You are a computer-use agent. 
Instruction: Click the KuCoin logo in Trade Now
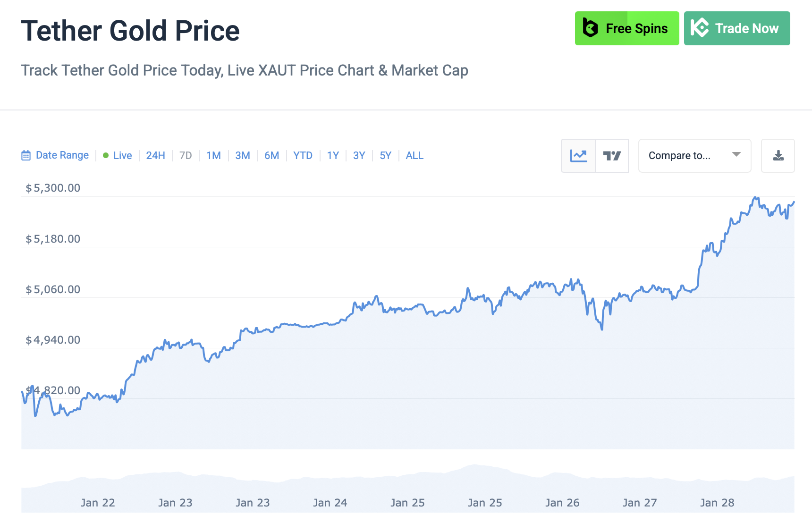point(699,28)
